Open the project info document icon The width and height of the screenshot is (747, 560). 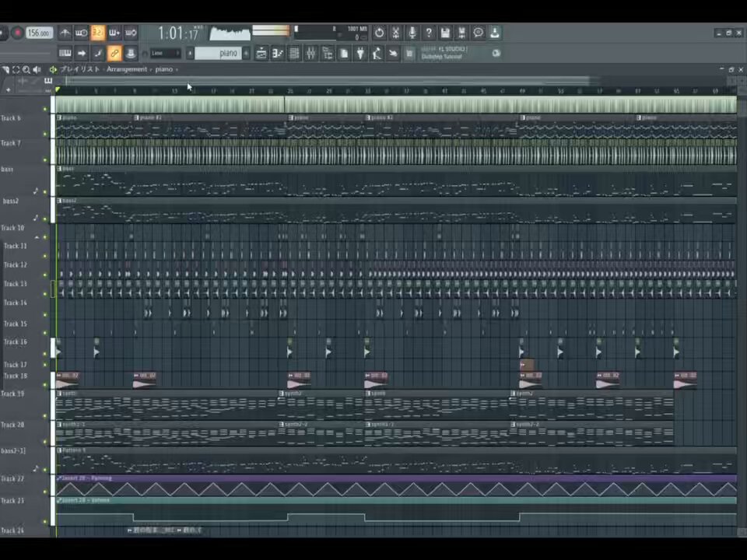344,54
